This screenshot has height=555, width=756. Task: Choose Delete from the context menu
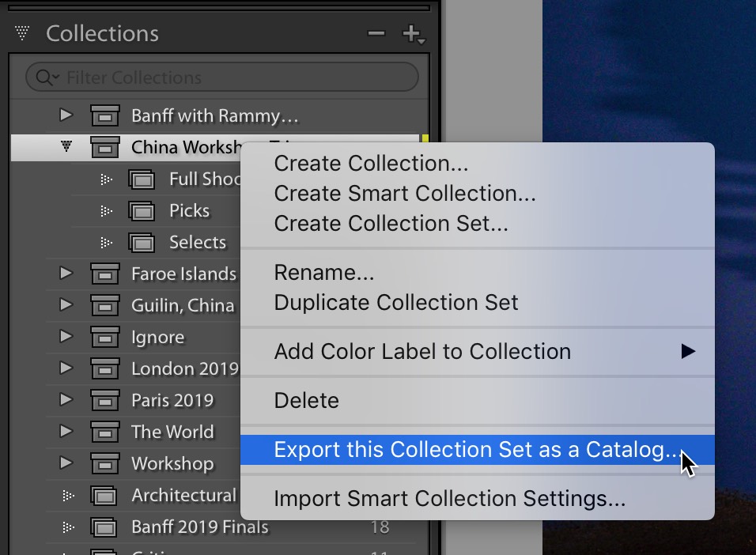[x=478, y=400]
